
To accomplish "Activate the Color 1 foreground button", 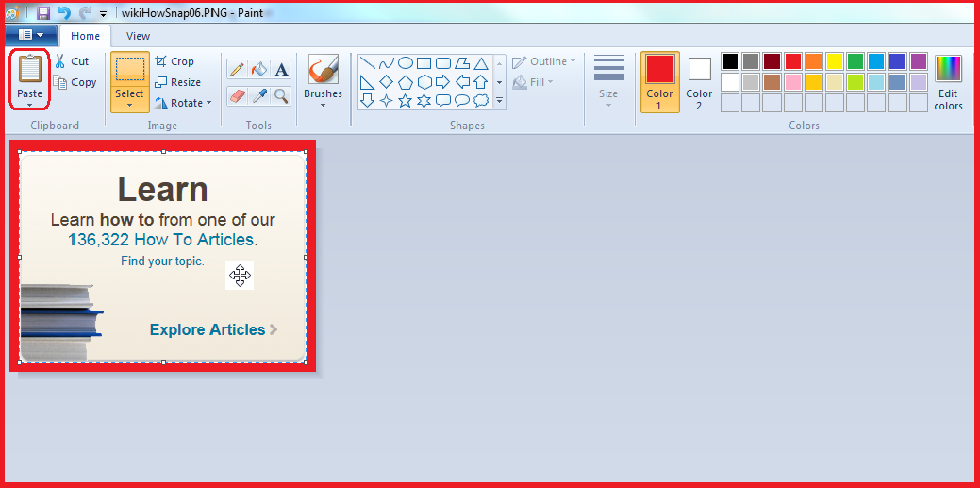I will tap(660, 82).
